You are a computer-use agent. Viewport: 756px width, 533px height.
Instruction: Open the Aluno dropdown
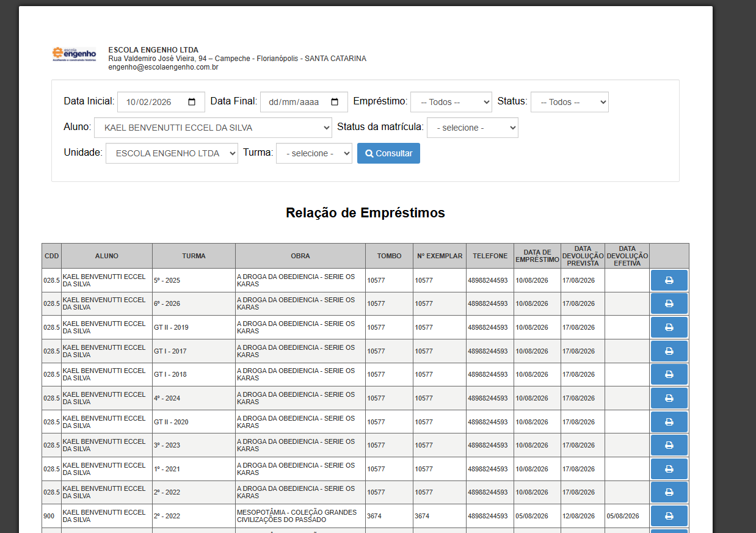click(213, 128)
